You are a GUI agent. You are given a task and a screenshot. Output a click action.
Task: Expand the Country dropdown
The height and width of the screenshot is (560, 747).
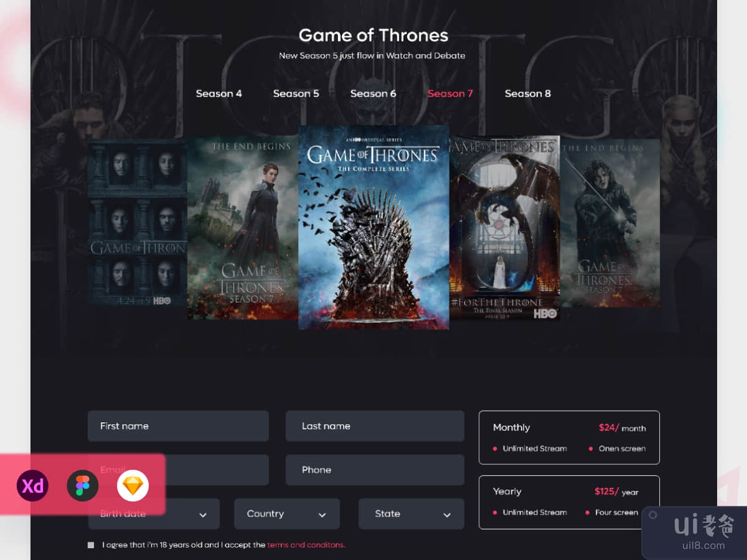click(287, 514)
